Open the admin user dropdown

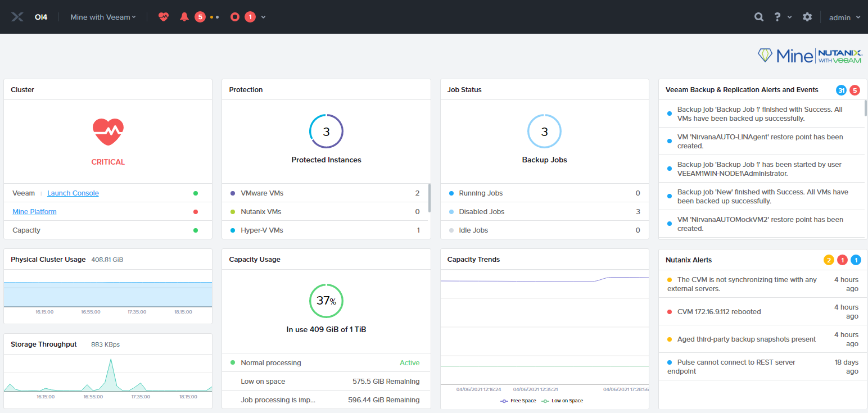(845, 17)
